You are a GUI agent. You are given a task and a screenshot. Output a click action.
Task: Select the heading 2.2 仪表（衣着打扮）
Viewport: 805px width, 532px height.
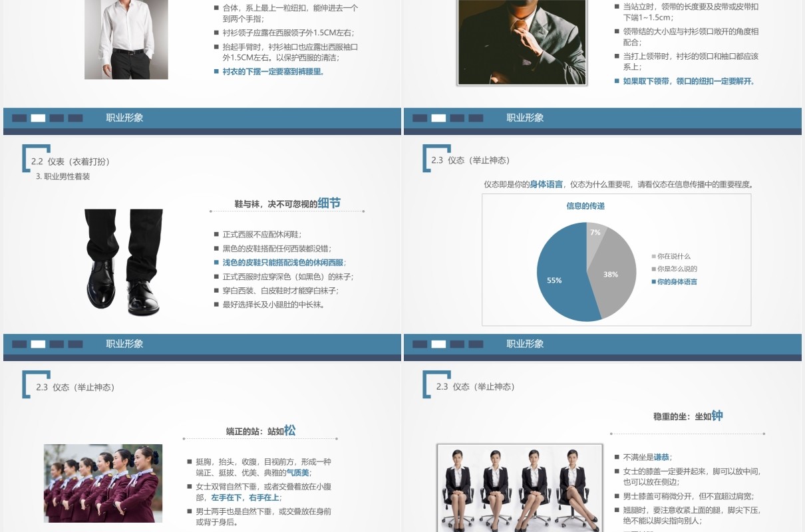(x=71, y=162)
